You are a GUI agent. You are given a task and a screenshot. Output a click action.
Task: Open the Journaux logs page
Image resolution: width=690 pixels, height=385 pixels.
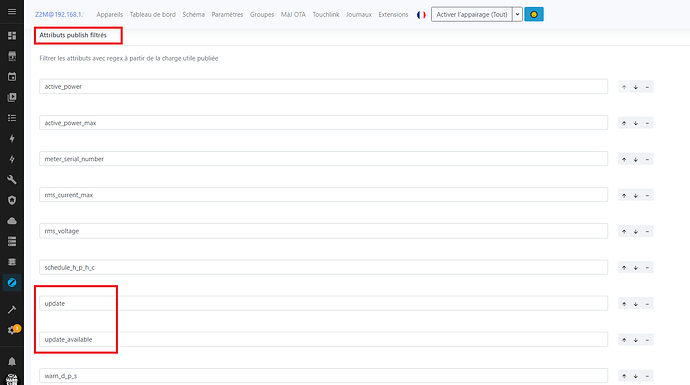point(359,15)
